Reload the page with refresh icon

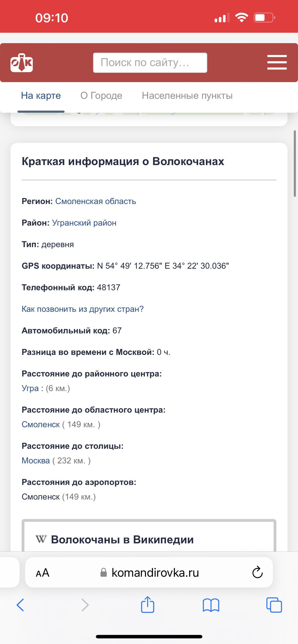257,572
